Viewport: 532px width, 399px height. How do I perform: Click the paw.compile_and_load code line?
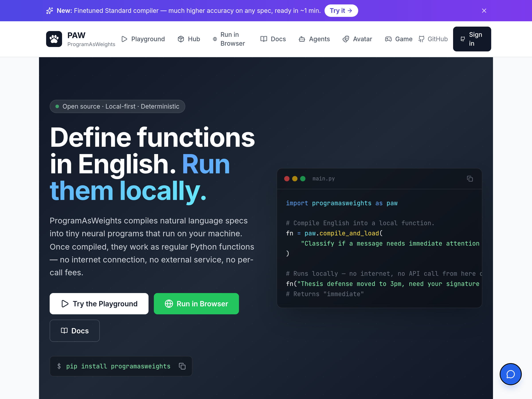click(x=334, y=233)
